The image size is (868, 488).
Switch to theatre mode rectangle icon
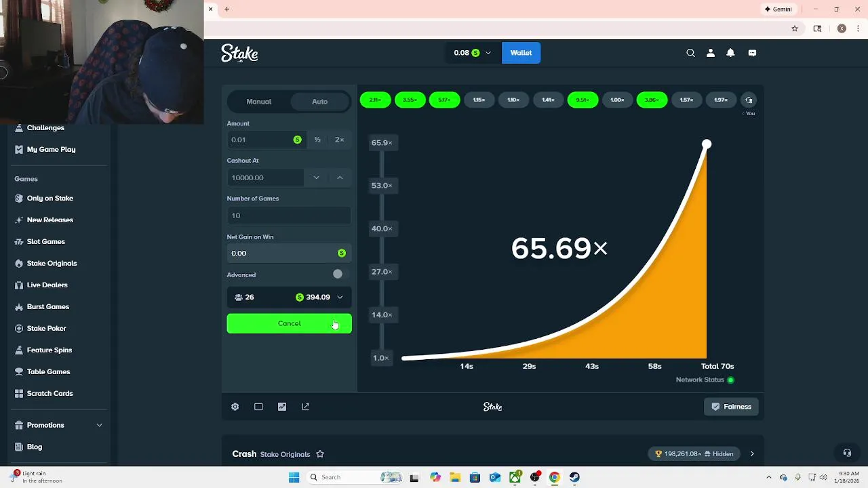[258, 407]
